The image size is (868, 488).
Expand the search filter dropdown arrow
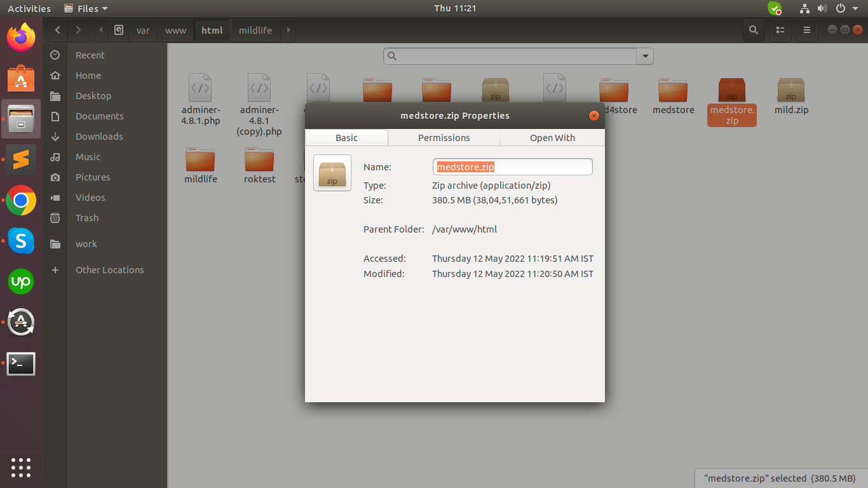pyautogui.click(x=645, y=57)
